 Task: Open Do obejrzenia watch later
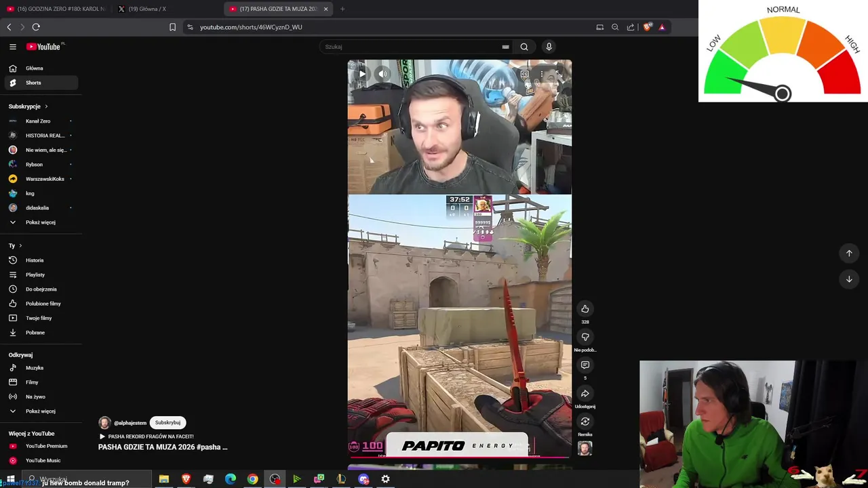[41, 289]
